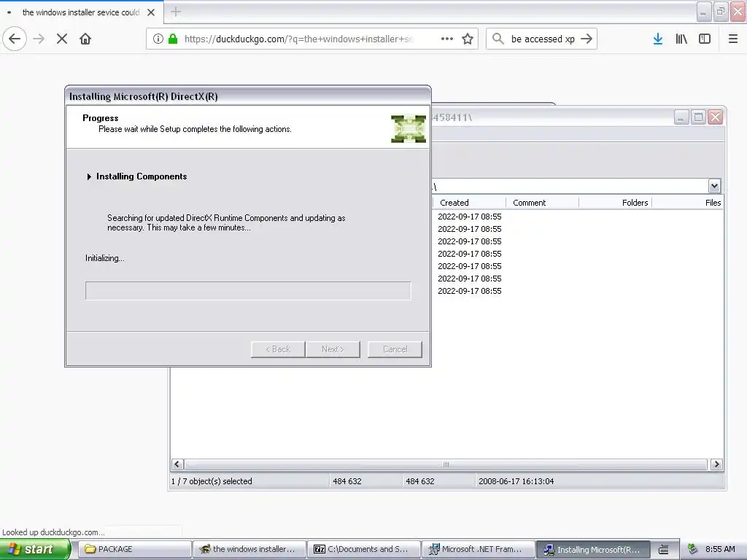Viewport: 747px width, 560px height.
Task: Bookmark this page with the star icon
Action: coord(468,39)
